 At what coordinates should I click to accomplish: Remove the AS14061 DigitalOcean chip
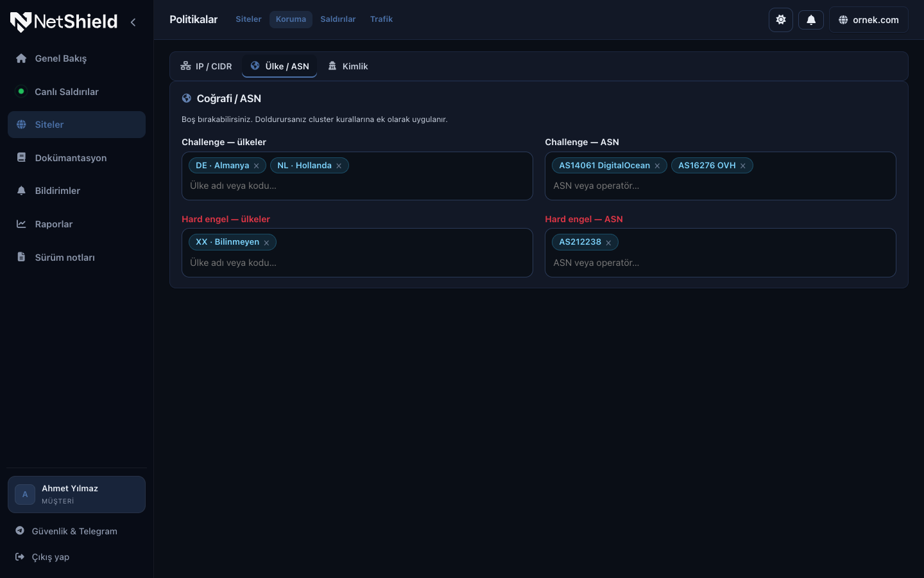657,166
